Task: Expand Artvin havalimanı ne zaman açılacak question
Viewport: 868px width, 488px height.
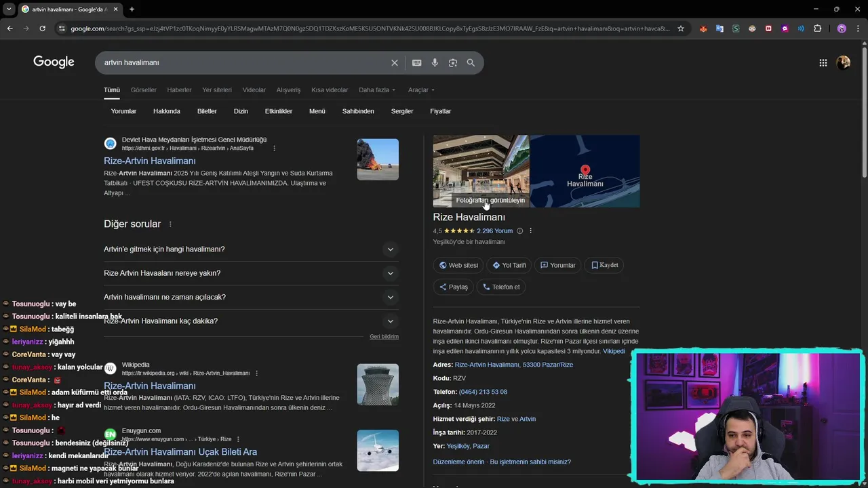Action: [x=251, y=297]
